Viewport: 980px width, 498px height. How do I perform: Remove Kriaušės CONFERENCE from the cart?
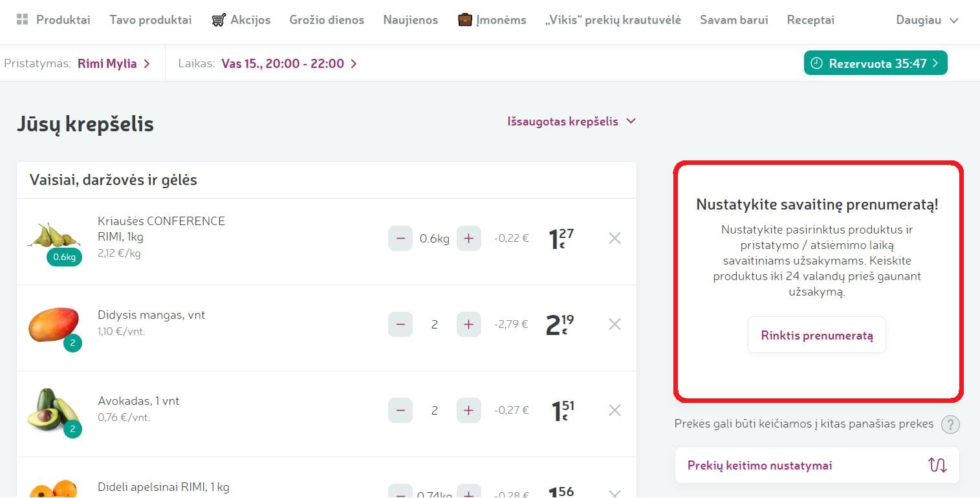(x=615, y=238)
